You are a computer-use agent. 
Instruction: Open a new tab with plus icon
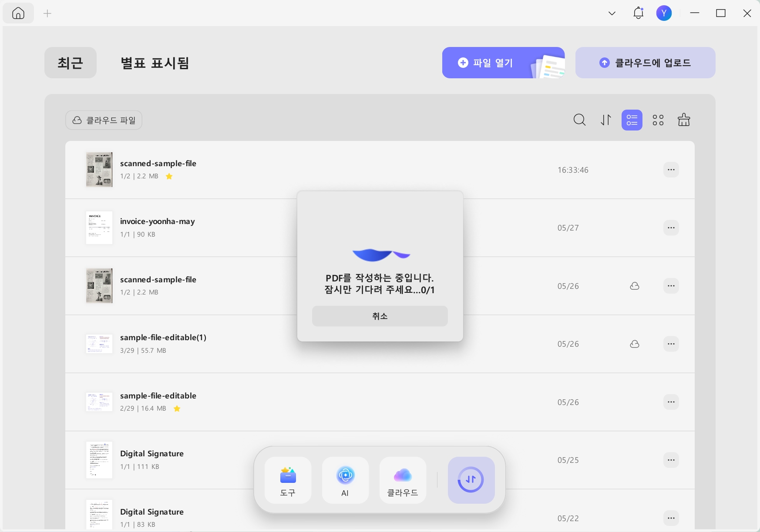pyautogui.click(x=47, y=13)
